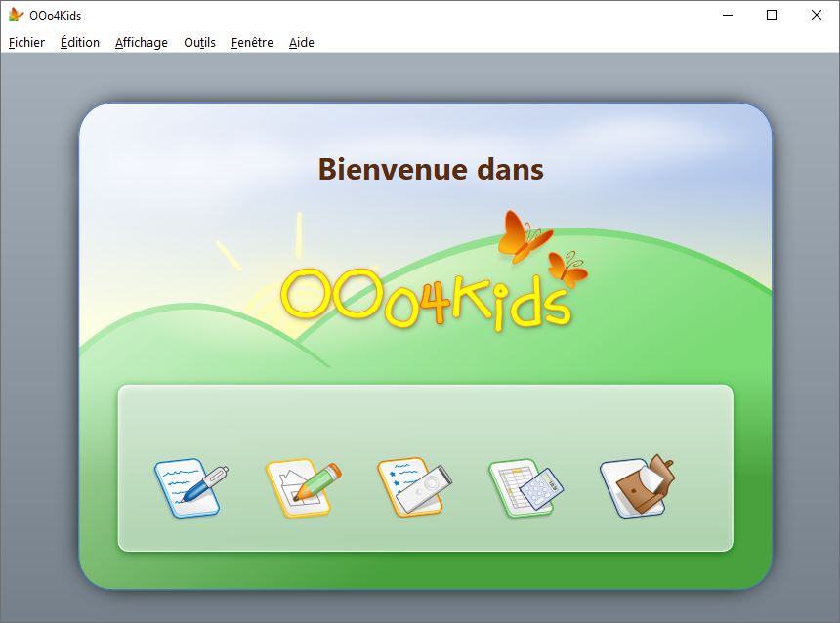Minimize the OOo4Kids window
Screen dimensions: 840x623
click(727, 15)
